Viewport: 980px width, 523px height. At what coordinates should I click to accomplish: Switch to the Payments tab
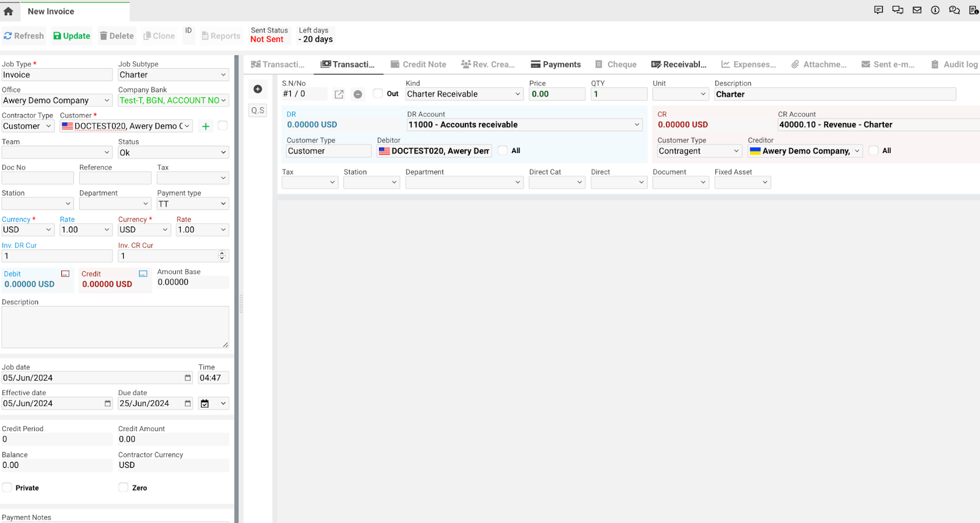click(x=556, y=64)
